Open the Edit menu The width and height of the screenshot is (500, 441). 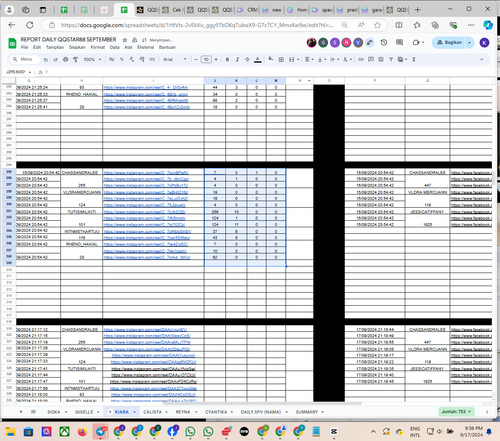pos(37,47)
